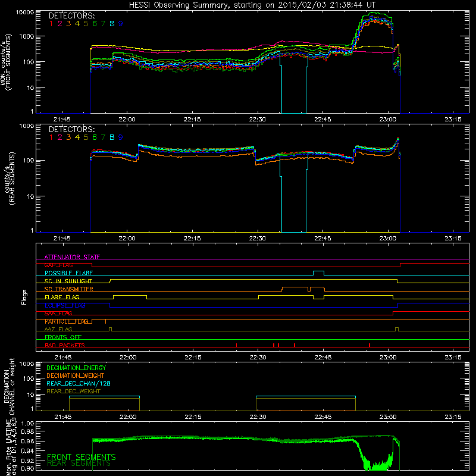Screen dimensions: 476x476
Task: Click cyan detector 8 in rear segments legend
Action: [112, 137]
